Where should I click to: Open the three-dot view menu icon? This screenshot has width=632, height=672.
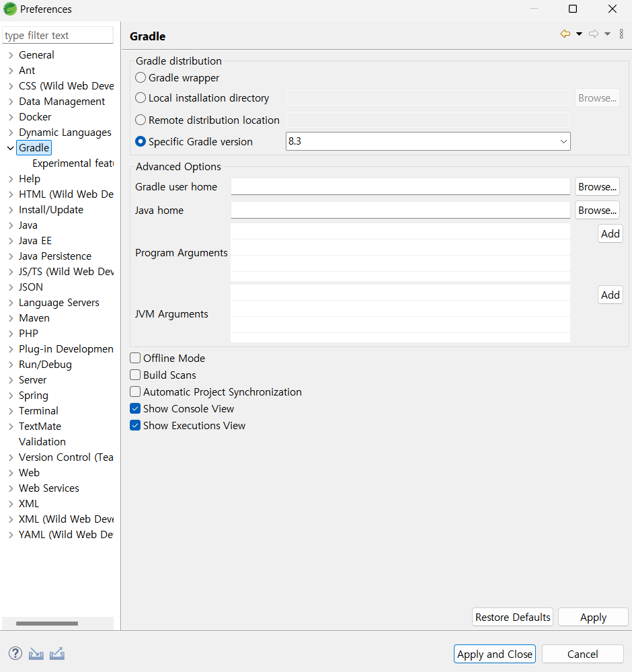621,34
